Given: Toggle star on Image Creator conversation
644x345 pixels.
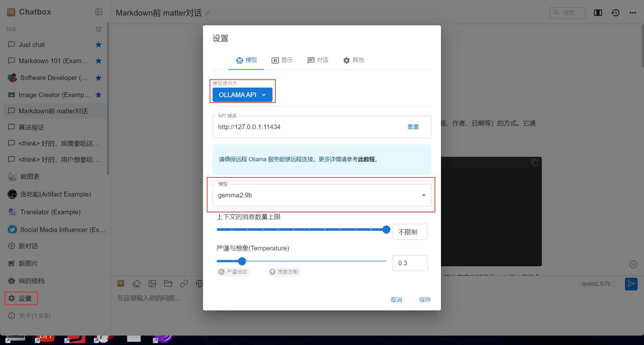Looking at the screenshot, I should tap(98, 95).
